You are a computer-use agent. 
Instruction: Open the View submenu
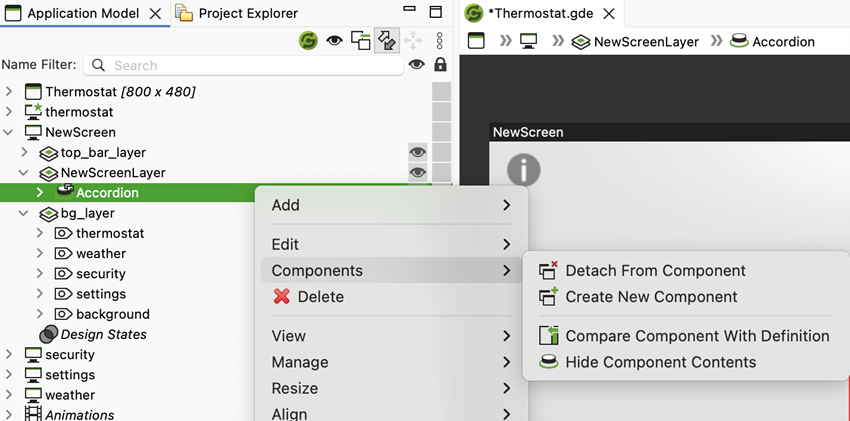(391, 336)
